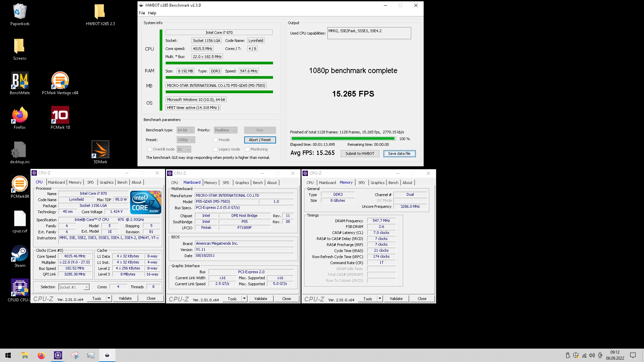The width and height of the screenshot is (644, 362).
Task: Open the Snipping Tool taskbar icon
Action: pyautogui.click(x=74, y=355)
